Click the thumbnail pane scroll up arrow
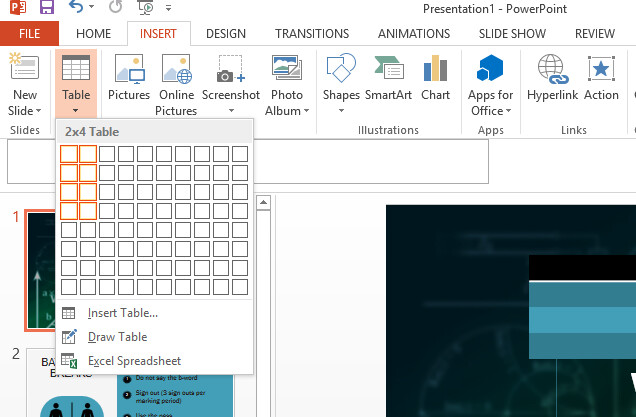 click(264, 202)
